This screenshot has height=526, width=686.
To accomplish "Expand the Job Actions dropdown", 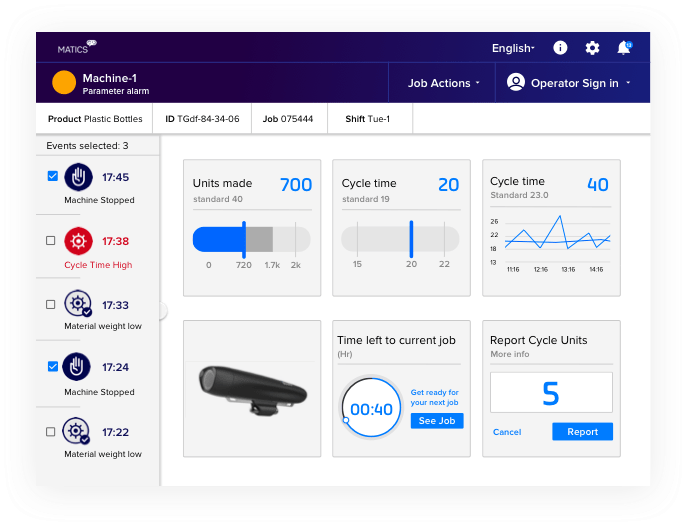I will [443, 83].
